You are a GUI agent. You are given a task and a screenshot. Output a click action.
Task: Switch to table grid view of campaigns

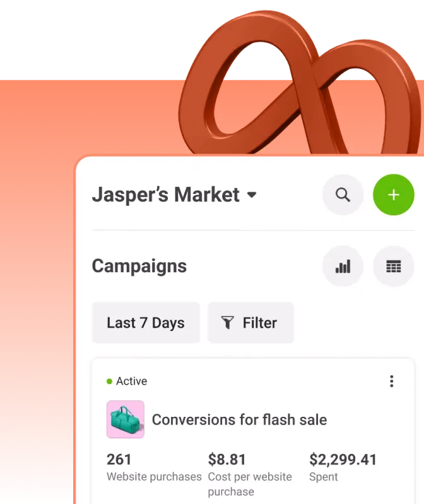click(394, 266)
